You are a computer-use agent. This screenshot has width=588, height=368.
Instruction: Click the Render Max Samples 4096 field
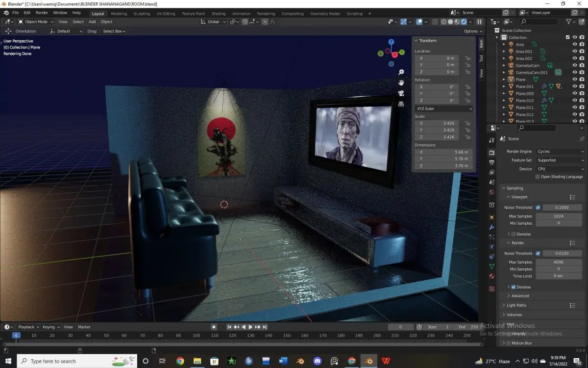[x=559, y=262]
